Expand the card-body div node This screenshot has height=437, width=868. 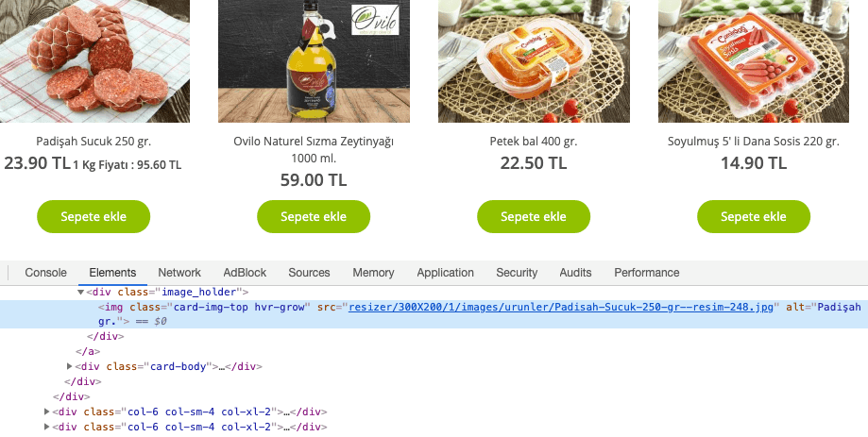click(69, 366)
